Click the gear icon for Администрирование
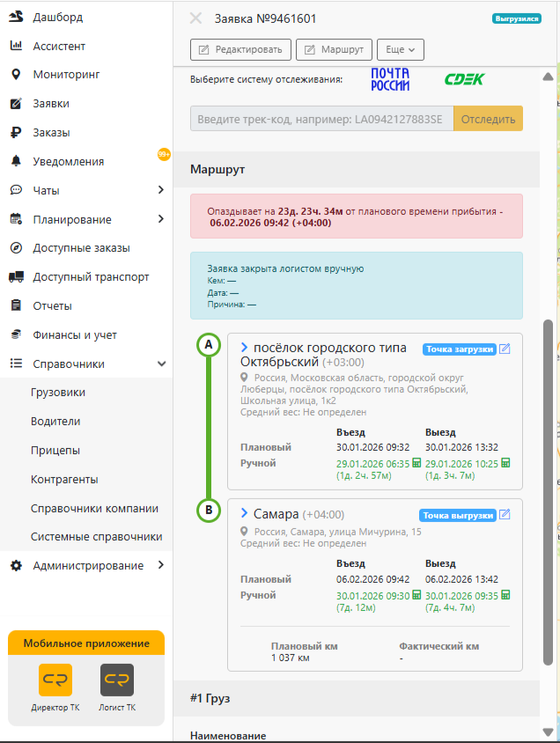 [16, 565]
